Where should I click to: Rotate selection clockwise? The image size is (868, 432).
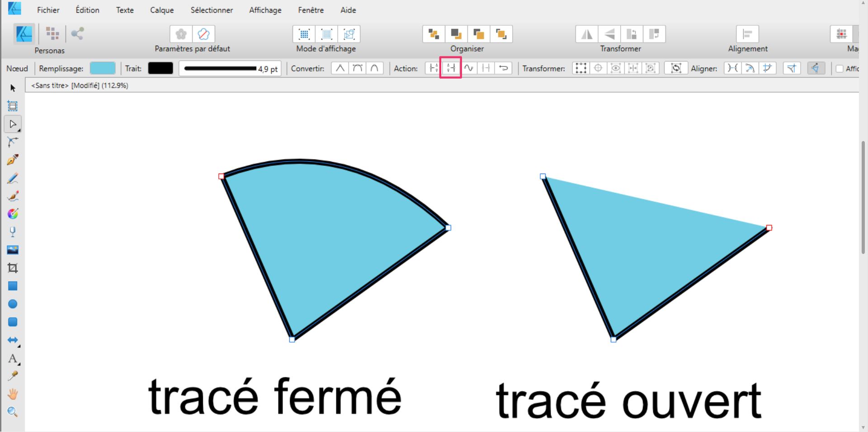(x=654, y=34)
